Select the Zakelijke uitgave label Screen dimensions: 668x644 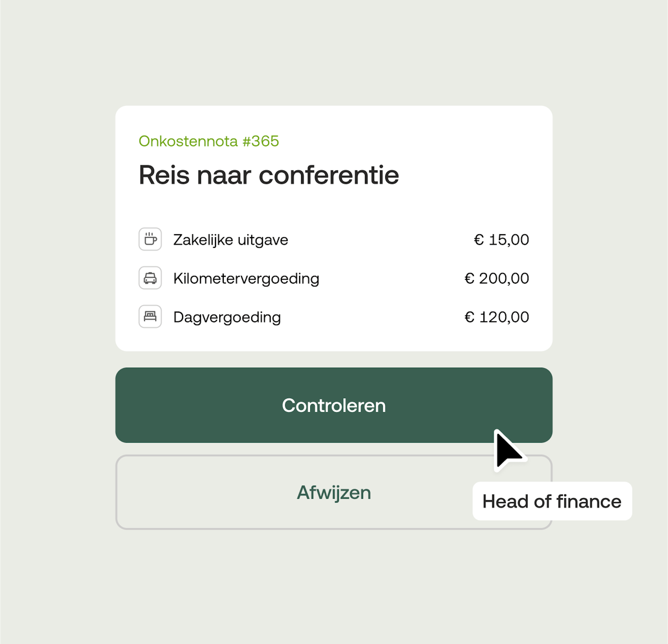coord(231,240)
